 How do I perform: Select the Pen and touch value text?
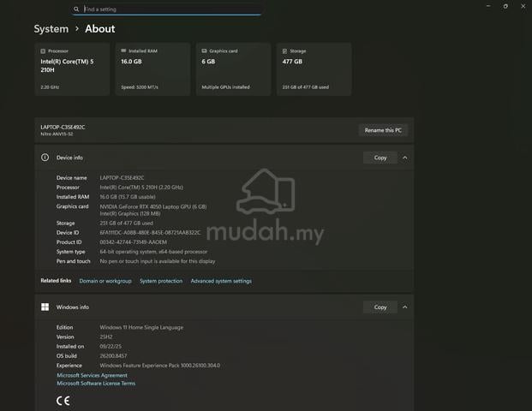[158, 261]
